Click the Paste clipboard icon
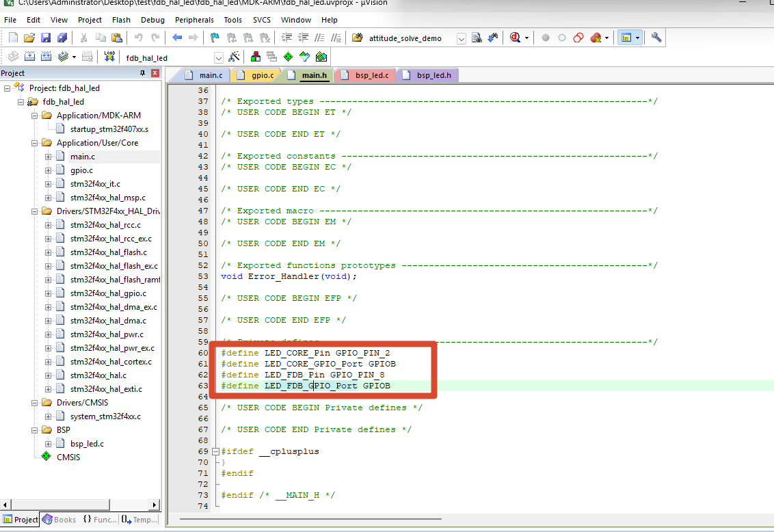Image resolution: width=774 pixels, height=532 pixels. [116, 38]
